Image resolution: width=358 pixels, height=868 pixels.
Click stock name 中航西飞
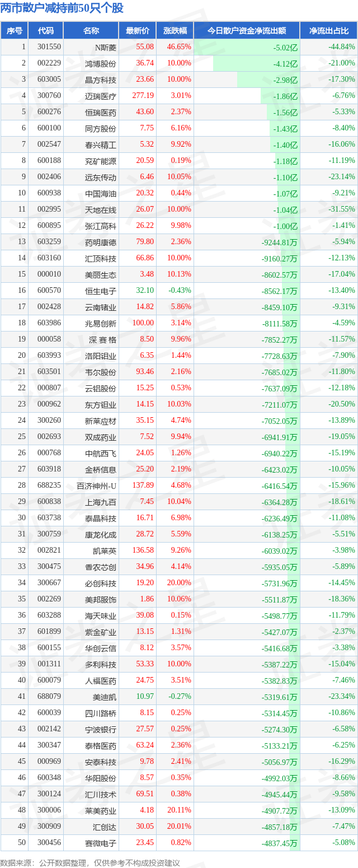[101, 453]
